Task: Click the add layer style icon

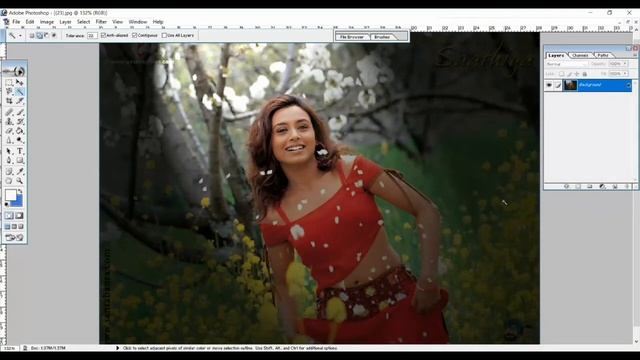Action: 567,187
